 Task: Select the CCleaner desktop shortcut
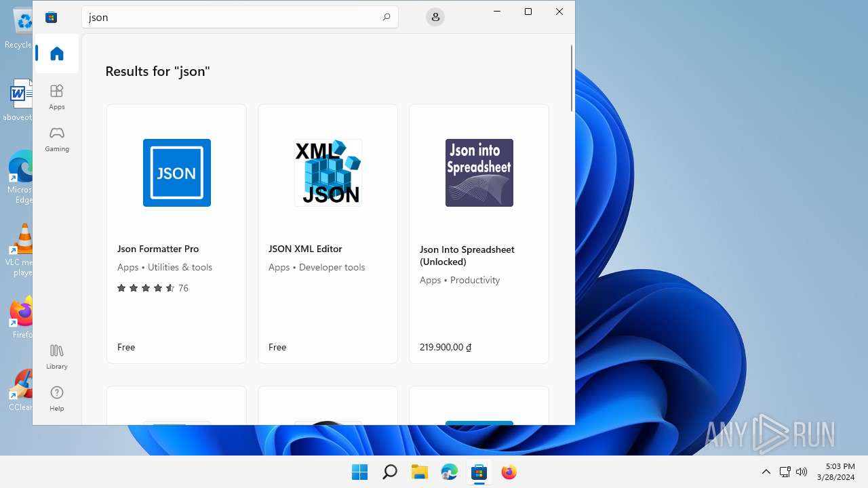[22, 390]
